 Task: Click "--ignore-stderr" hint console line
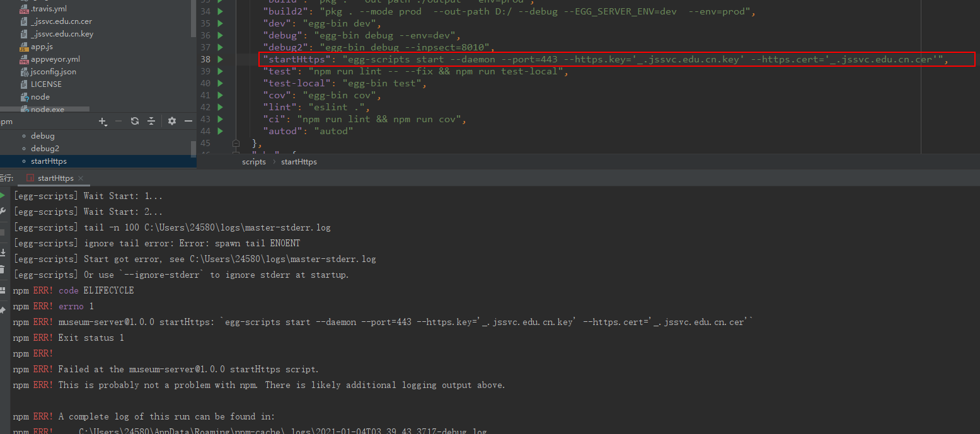(x=182, y=275)
